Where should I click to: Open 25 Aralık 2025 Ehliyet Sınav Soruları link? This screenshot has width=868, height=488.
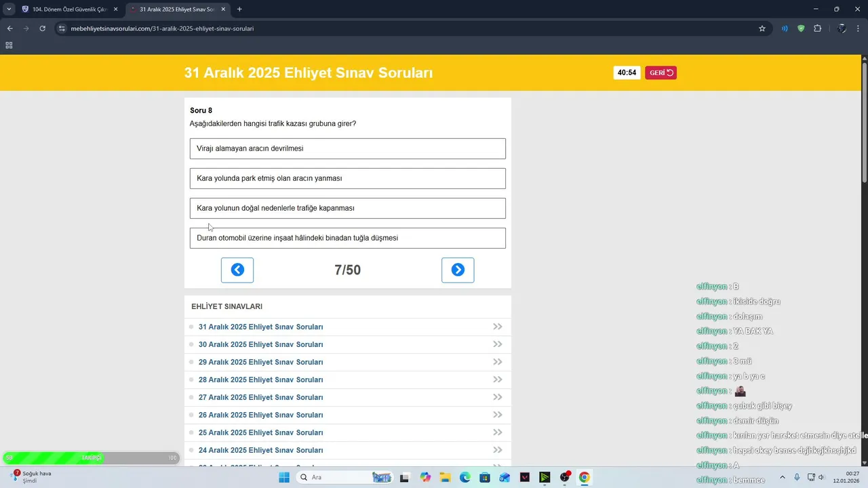(260, 432)
